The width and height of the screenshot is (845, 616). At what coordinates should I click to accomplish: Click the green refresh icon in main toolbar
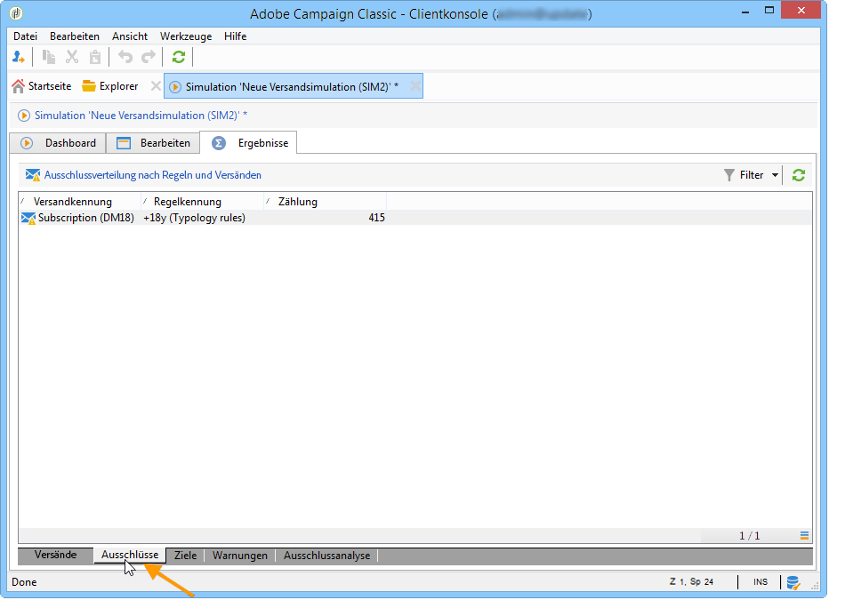179,57
